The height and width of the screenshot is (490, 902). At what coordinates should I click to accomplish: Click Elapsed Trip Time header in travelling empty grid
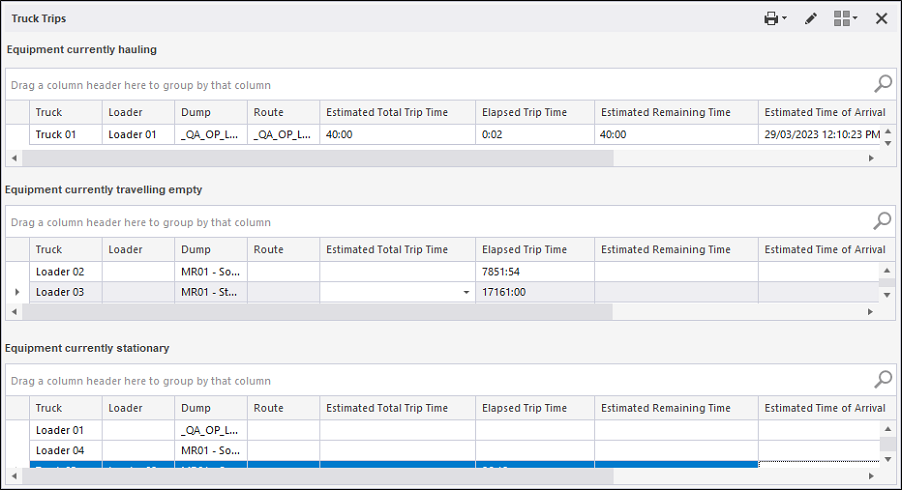pos(535,250)
